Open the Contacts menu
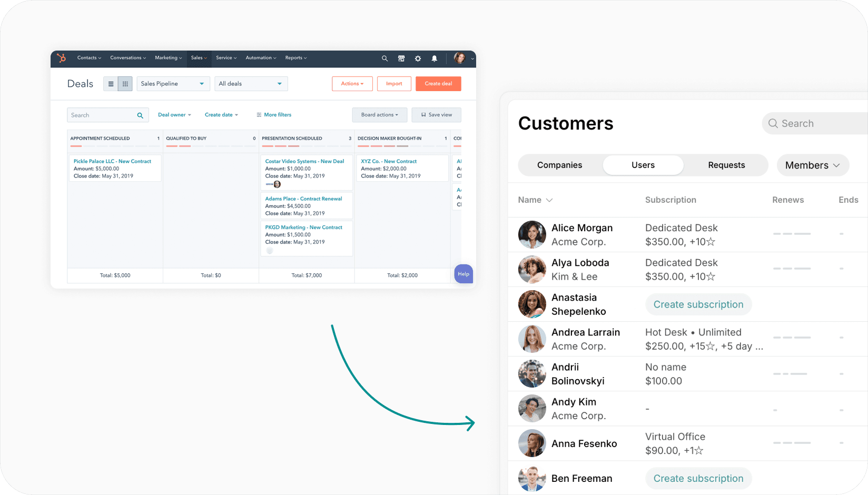Screen dimensions: 868x495 [x=88, y=58]
